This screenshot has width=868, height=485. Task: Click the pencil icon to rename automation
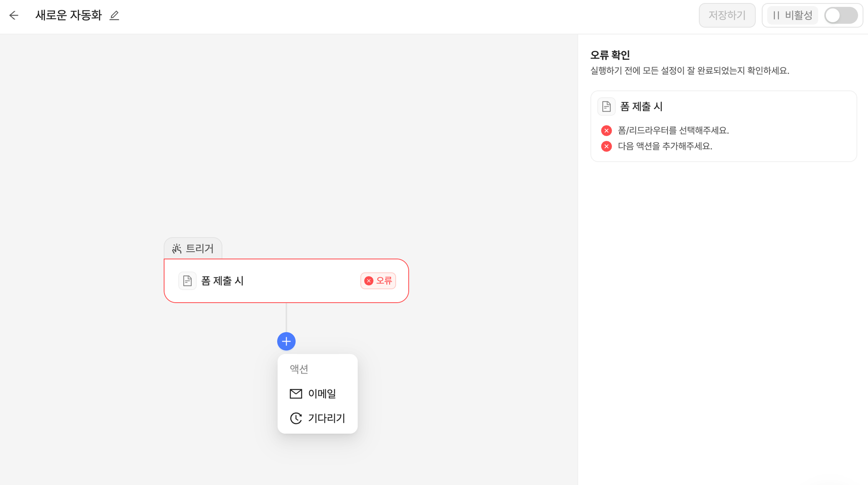pos(114,15)
